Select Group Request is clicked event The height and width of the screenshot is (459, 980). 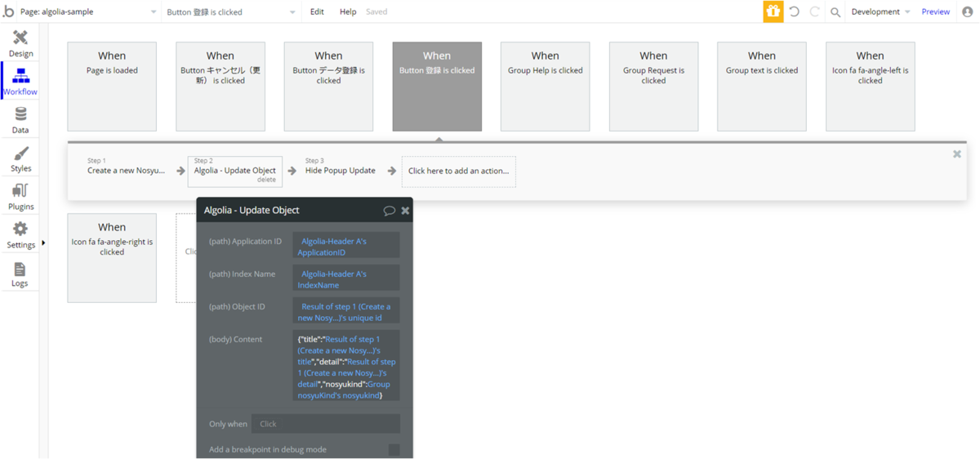coord(653,87)
